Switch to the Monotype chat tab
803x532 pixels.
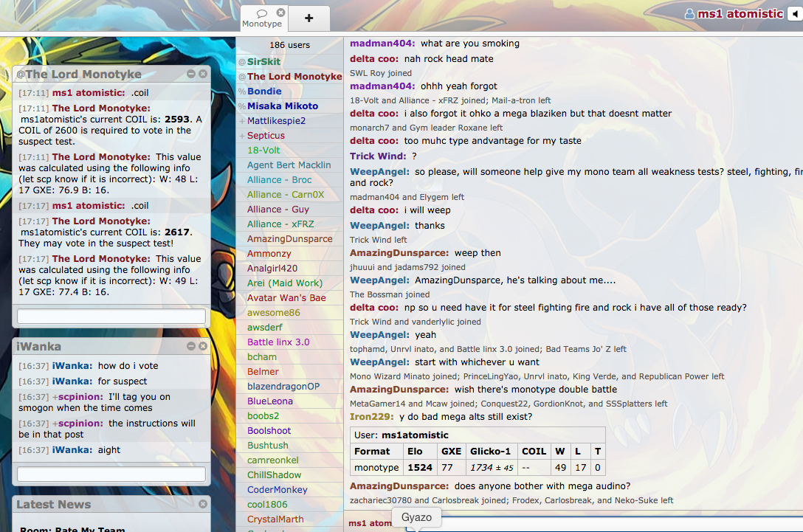262,18
